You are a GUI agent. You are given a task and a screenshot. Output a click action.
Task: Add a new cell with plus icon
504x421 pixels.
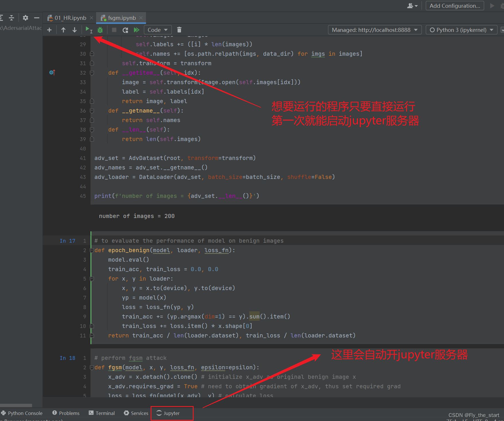pos(49,30)
